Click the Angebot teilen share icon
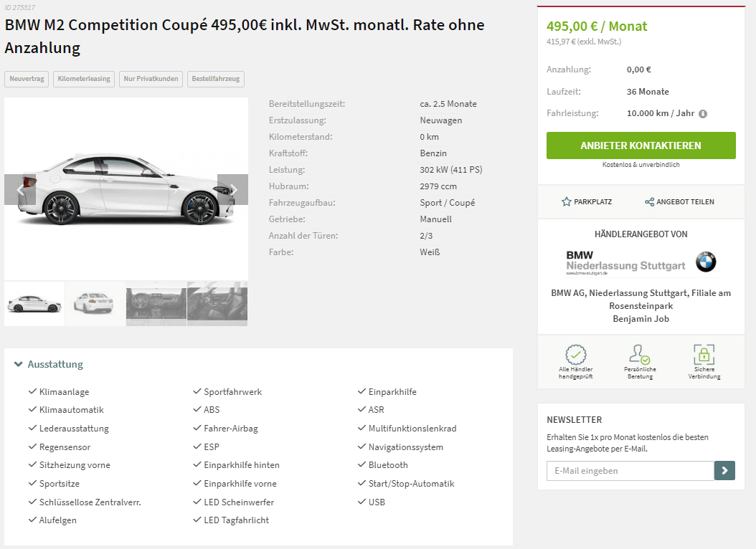 point(649,202)
